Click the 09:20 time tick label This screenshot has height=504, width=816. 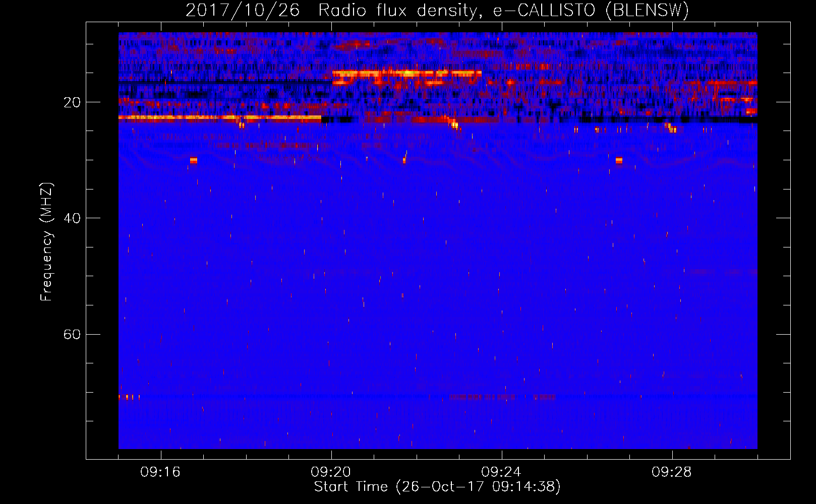[x=331, y=472]
